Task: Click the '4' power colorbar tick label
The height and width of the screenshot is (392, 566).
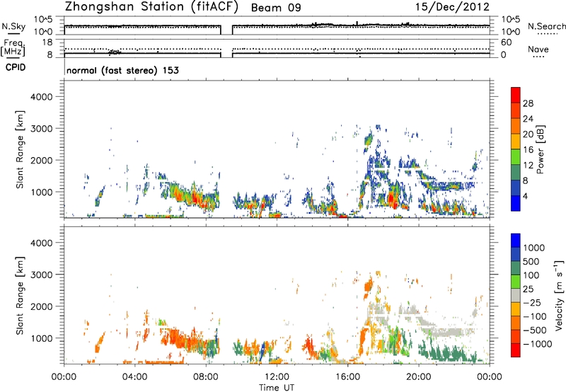Action: [525, 196]
